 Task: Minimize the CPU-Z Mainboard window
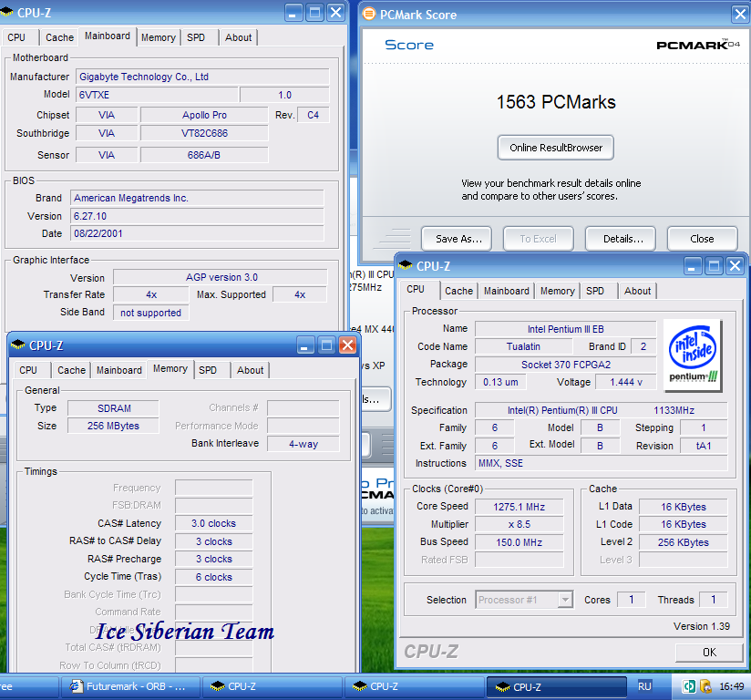293,13
